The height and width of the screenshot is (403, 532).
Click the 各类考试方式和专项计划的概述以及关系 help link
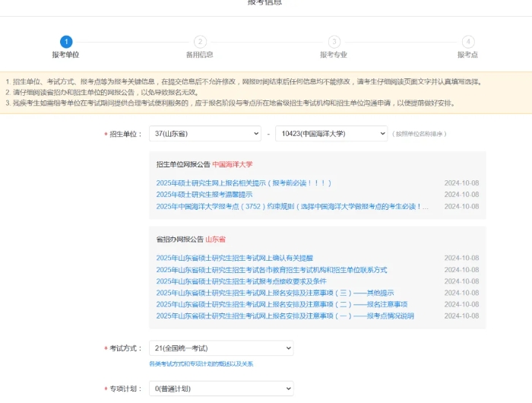pyautogui.click(x=201, y=364)
